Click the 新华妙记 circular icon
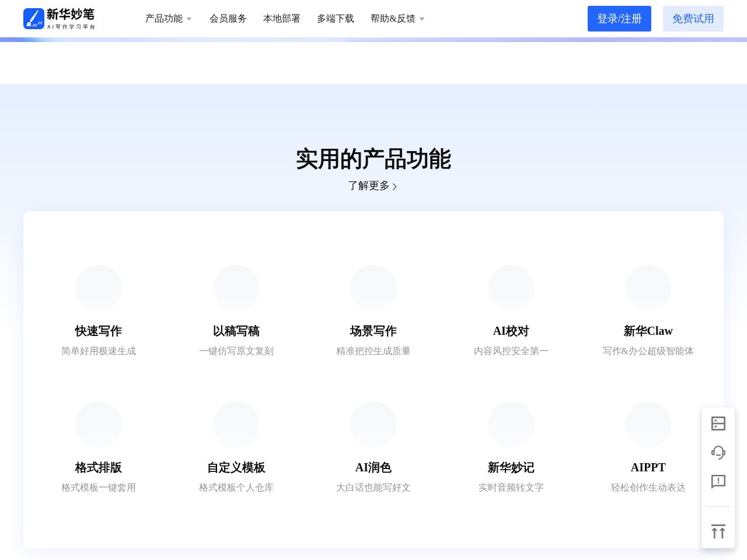747x560 pixels. click(x=511, y=425)
